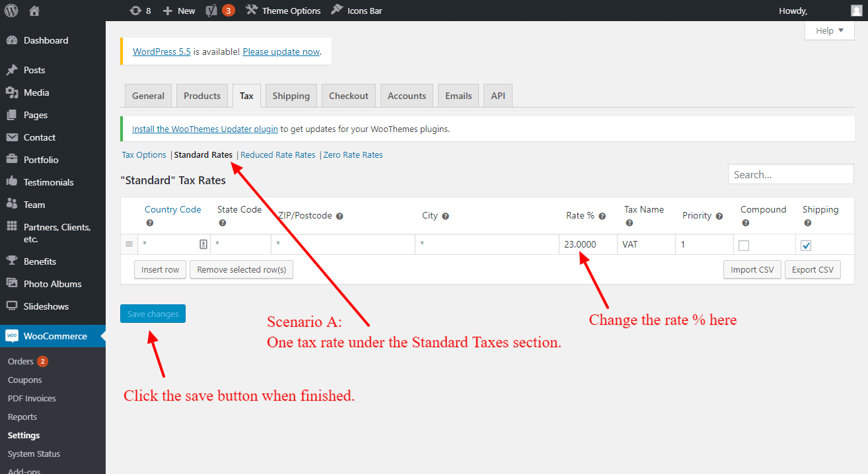
Task: Click the Tax Name field with VAT
Action: [647, 244]
